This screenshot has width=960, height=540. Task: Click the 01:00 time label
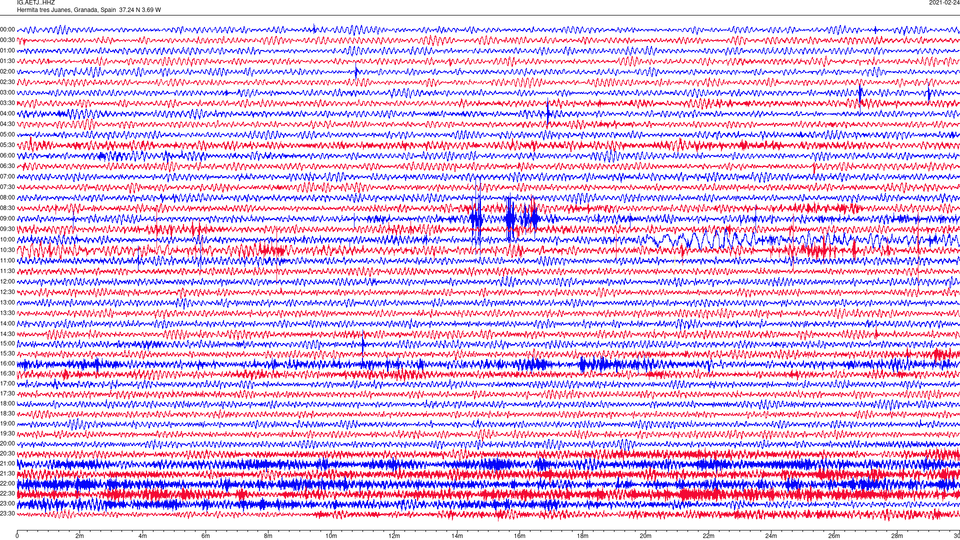7,50
